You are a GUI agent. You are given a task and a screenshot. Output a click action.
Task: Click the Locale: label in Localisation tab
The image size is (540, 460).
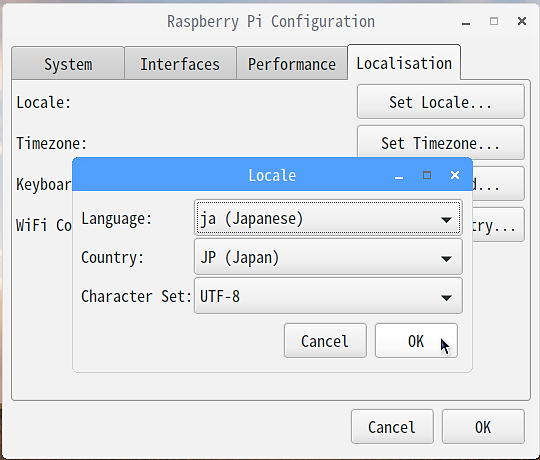(44, 102)
